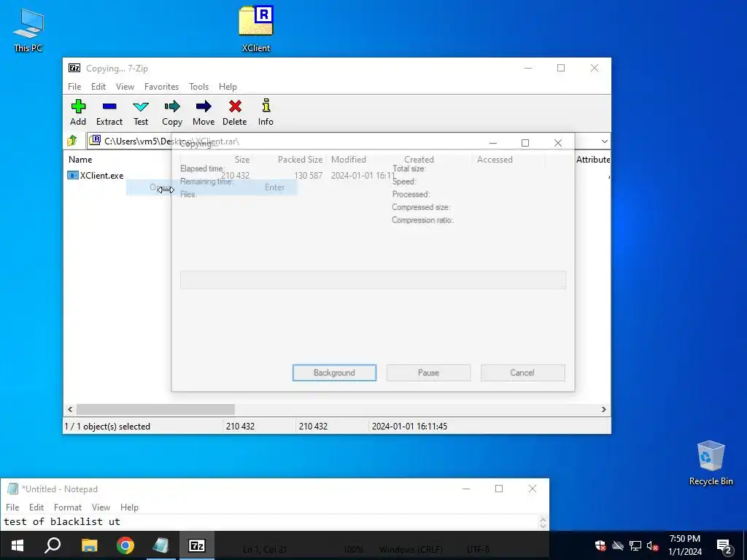
Task: Select the XClient.exe file icon
Action: pos(72,175)
